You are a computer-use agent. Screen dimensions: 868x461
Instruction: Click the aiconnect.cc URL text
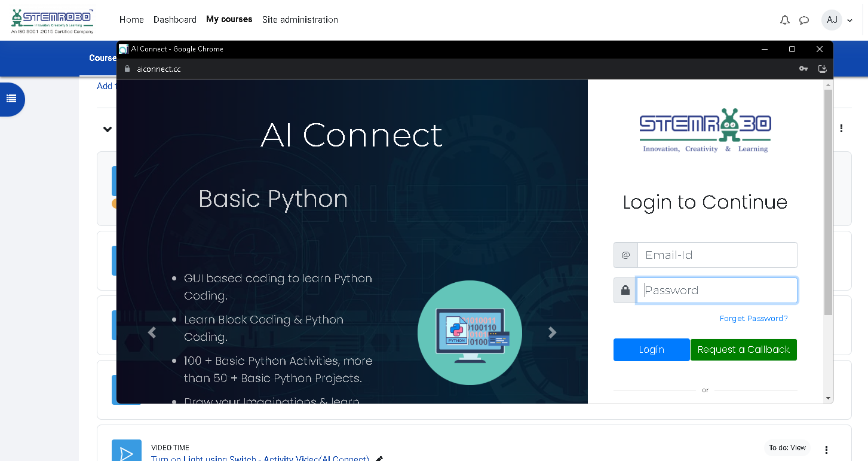pyautogui.click(x=158, y=69)
